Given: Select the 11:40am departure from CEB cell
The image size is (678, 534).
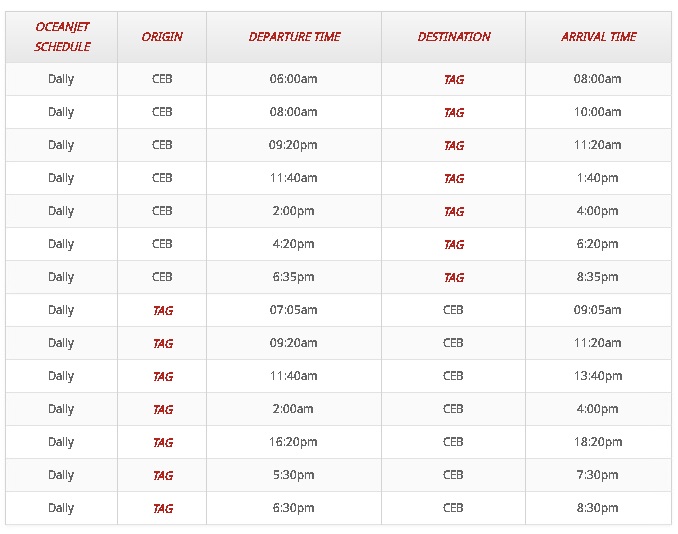Looking at the screenshot, I should 294,178.
